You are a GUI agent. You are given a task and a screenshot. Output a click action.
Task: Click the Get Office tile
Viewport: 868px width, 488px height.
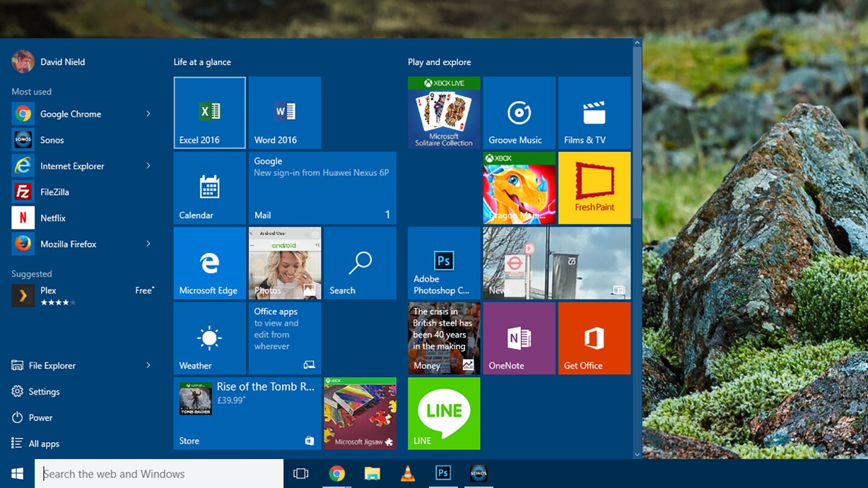[595, 339]
